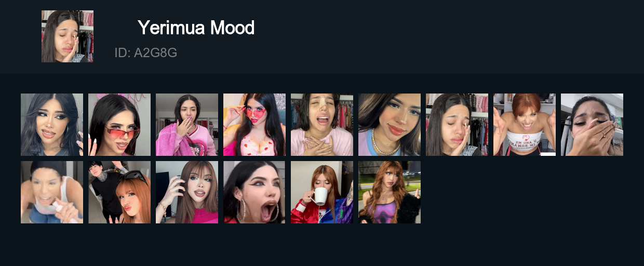Select sticker of woman in pink bathrobe
This screenshot has height=266, width=644.
pyautogui.click(x=187, y=125)
